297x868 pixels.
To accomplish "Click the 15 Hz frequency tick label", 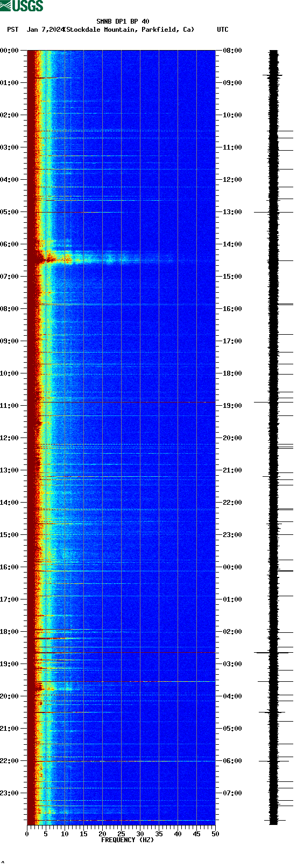I will pyautogui.click(x=83, y=834).
